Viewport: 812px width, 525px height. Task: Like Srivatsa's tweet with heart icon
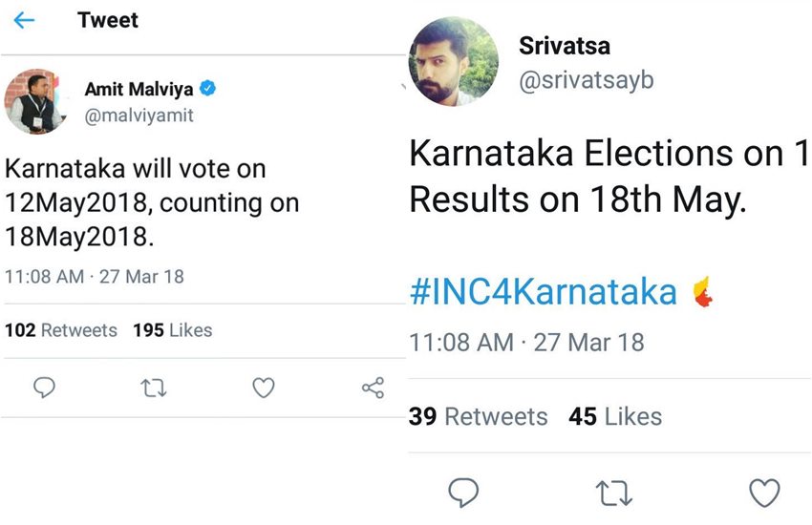764,493
